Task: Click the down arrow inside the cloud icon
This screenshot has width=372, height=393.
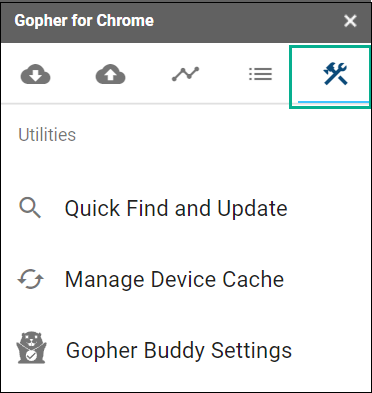Action: point(35,75)
